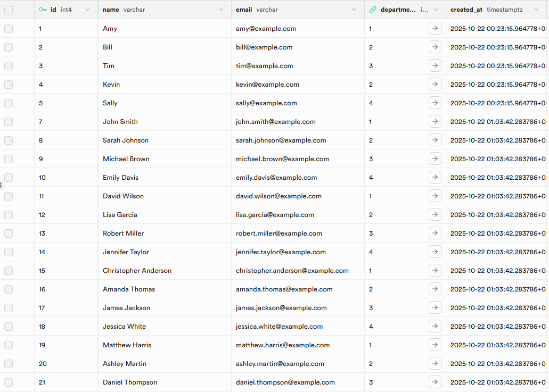Open Amy's linked department record via arrow icon
The image size is (549, 392).
click(x=435, y=28)
